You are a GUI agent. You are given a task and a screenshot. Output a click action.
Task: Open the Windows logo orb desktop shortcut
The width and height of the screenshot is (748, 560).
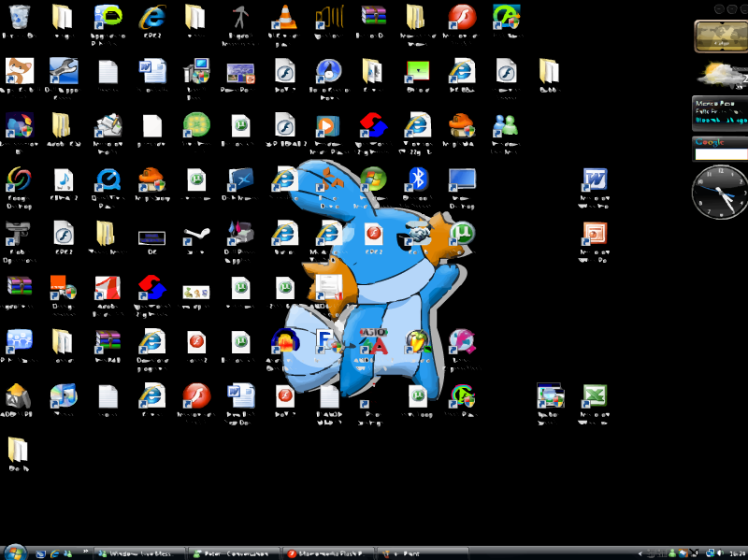(373, 179)
